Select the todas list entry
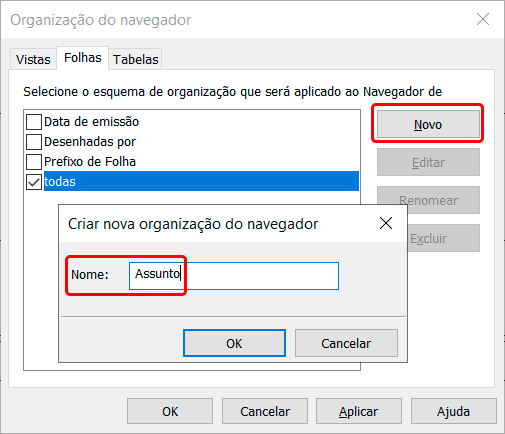Viewport: 505px width, 434px height. (x=201, y=182)
